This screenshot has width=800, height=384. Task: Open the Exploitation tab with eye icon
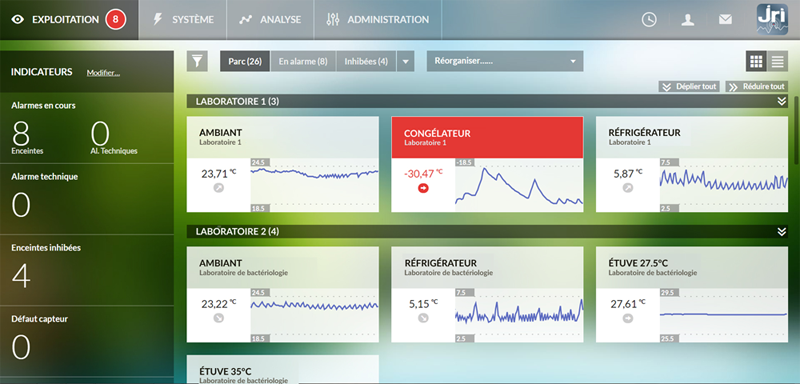pyautogui.click(x=69, y=20)
